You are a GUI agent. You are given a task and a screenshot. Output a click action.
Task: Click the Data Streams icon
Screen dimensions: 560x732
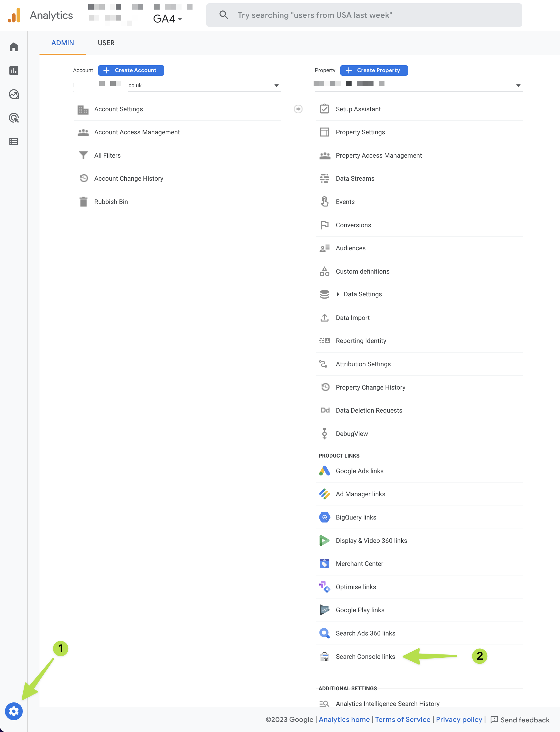tap(324, 178)
